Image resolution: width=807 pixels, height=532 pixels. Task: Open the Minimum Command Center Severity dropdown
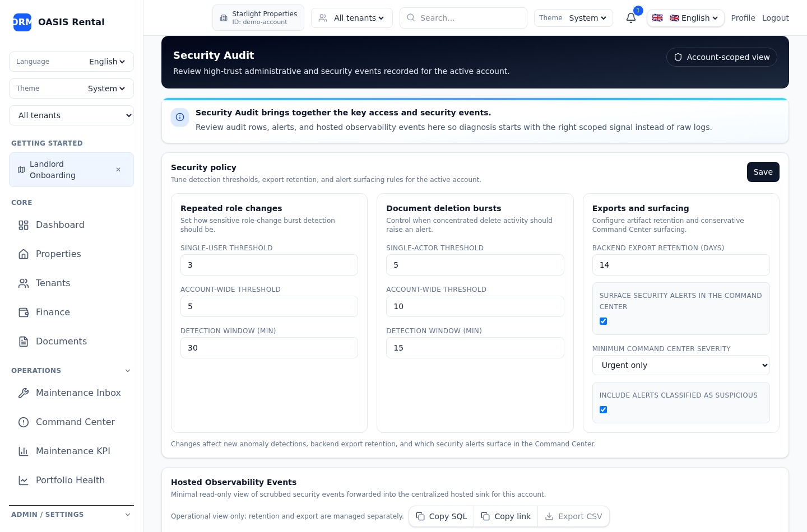(x=680, y=365)
